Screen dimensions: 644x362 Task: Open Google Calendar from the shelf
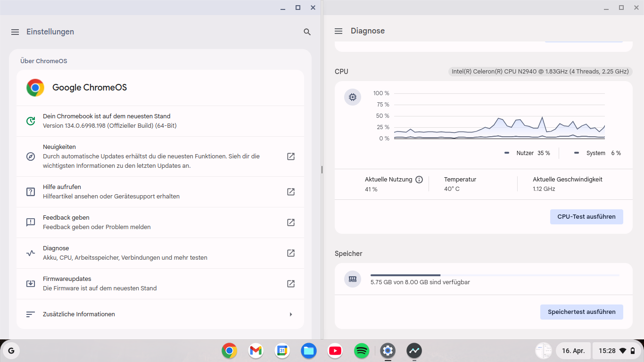(282, 351)
